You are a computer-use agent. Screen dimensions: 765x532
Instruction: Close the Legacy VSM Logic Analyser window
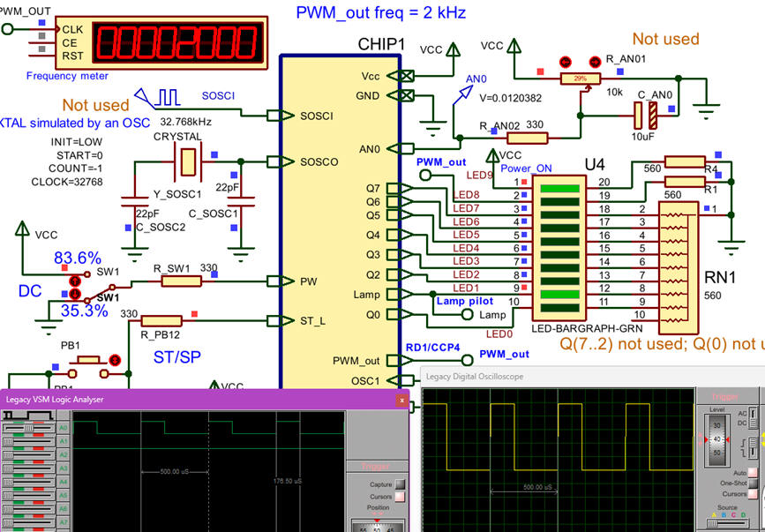402,400
